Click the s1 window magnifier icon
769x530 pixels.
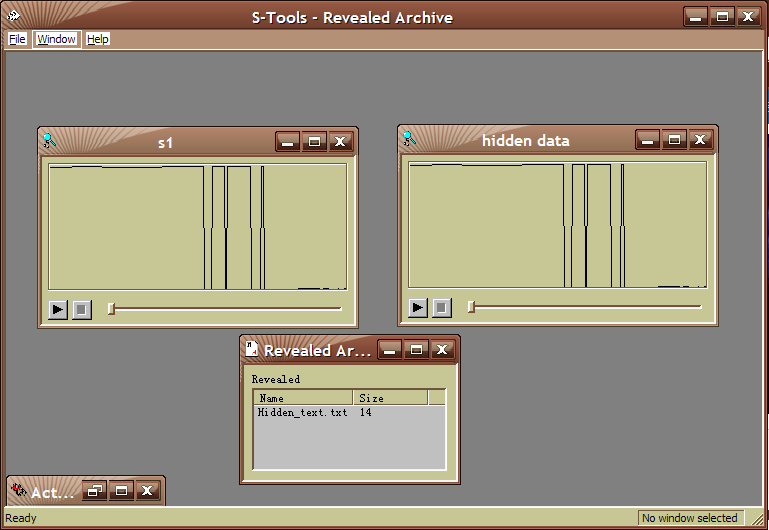coord(50,141)
